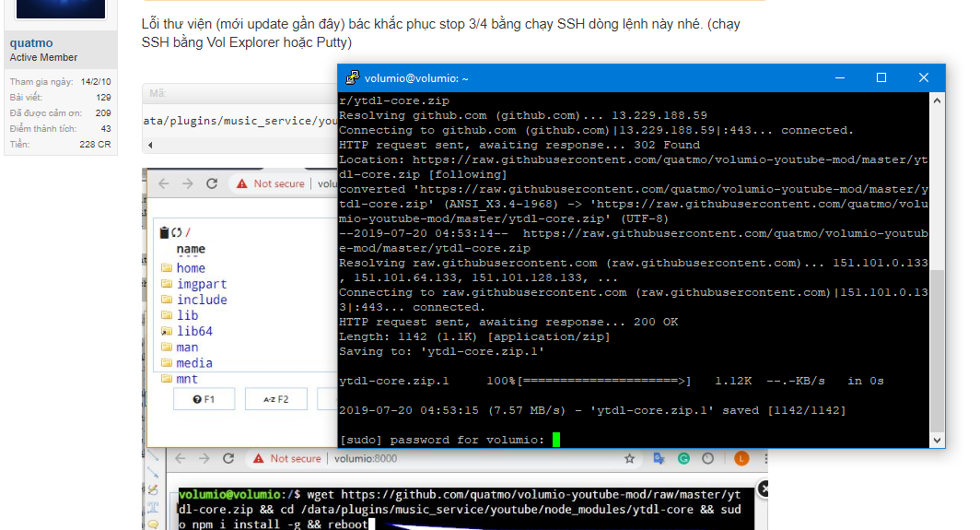Click the clipboard icon in file explorer
Screen dimensions: 980x530
pyautogui.click(x=164, y=233)
